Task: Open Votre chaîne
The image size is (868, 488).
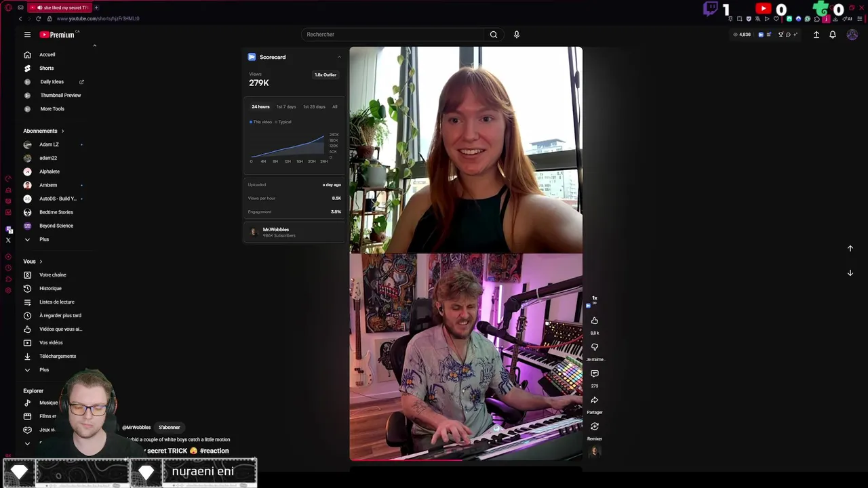Action: [x=52, y=274]
